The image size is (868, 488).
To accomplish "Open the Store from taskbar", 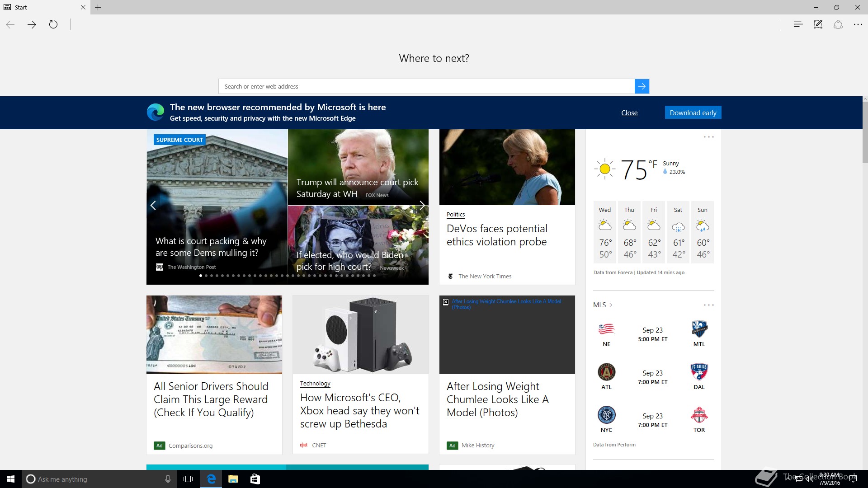I will (x=255, y=479).
